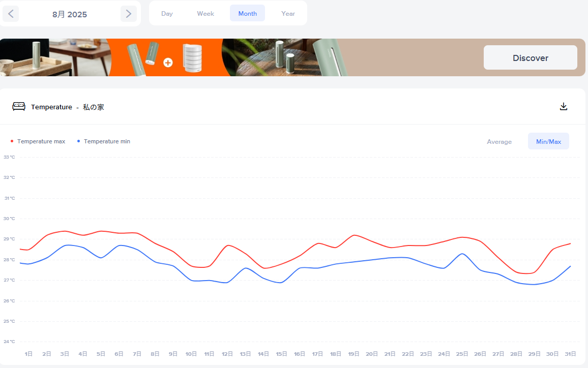Click the red Temperature max legend dot
The image size is (588, 368).
(x=12, y=141)
